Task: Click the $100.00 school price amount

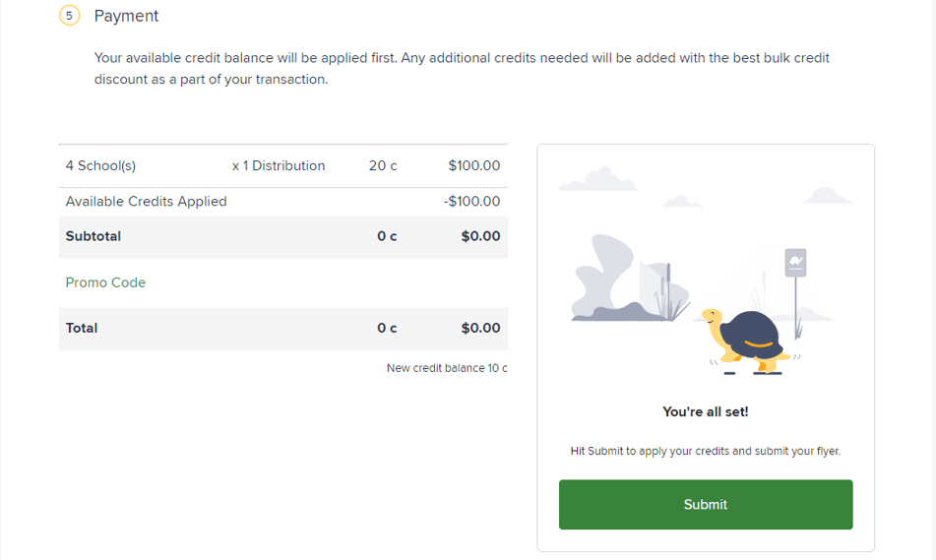Action: pyautogui.click(x=474, y=165)
